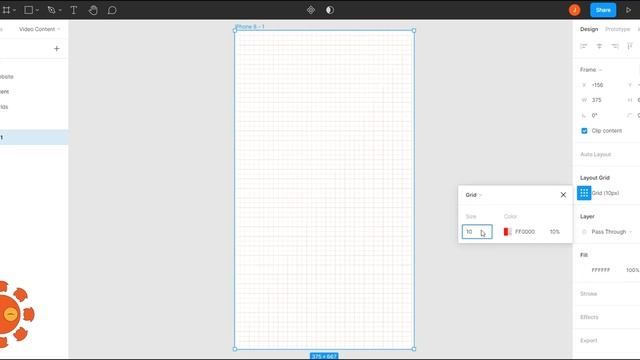
Task: Click the align right icon
Action: [x=615, y=46]
